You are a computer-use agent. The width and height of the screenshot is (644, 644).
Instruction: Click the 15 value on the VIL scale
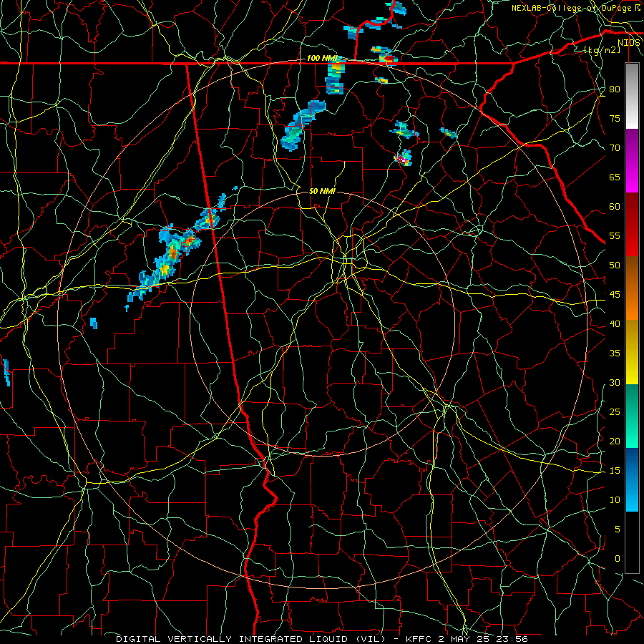click(615, 471)
